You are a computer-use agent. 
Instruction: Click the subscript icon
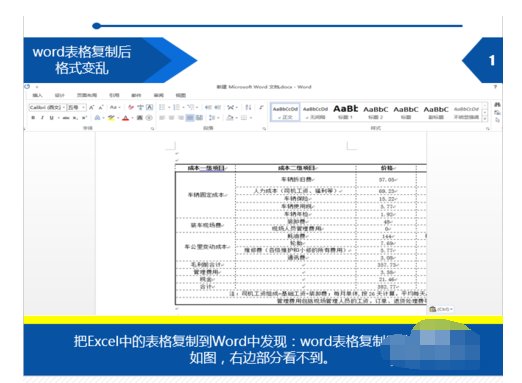click(76, 118)
